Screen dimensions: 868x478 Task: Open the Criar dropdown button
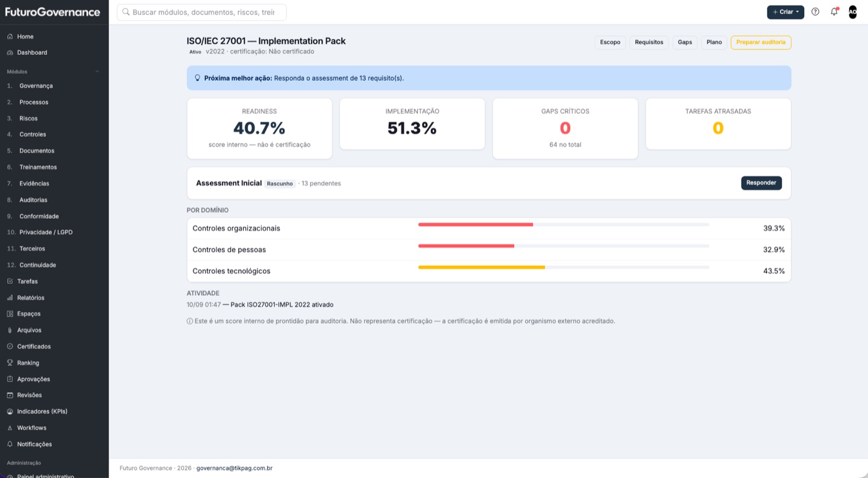(785, 12)
